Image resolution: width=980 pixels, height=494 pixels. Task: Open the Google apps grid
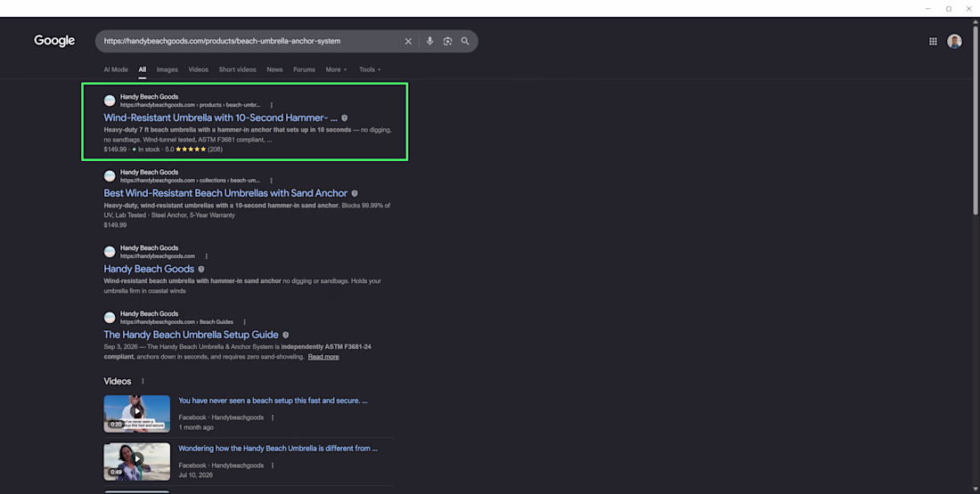pyautogui.click(x=933, y=41)
